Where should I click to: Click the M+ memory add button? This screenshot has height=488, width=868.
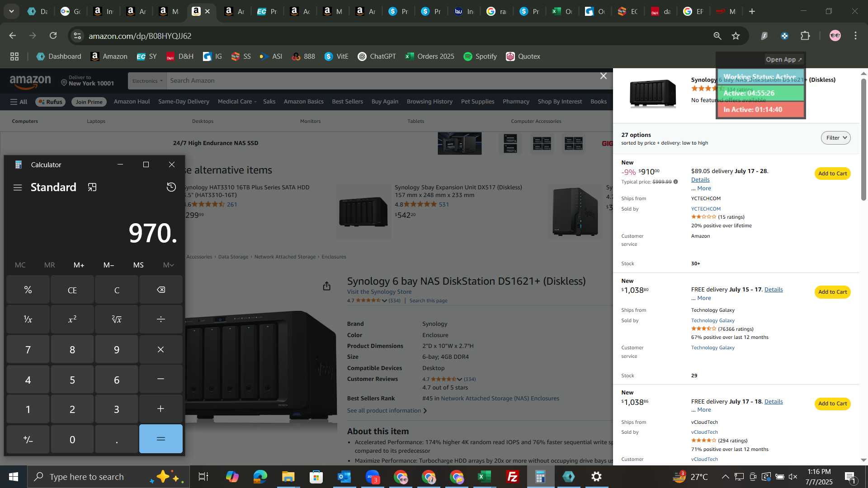tap(79, 265)
